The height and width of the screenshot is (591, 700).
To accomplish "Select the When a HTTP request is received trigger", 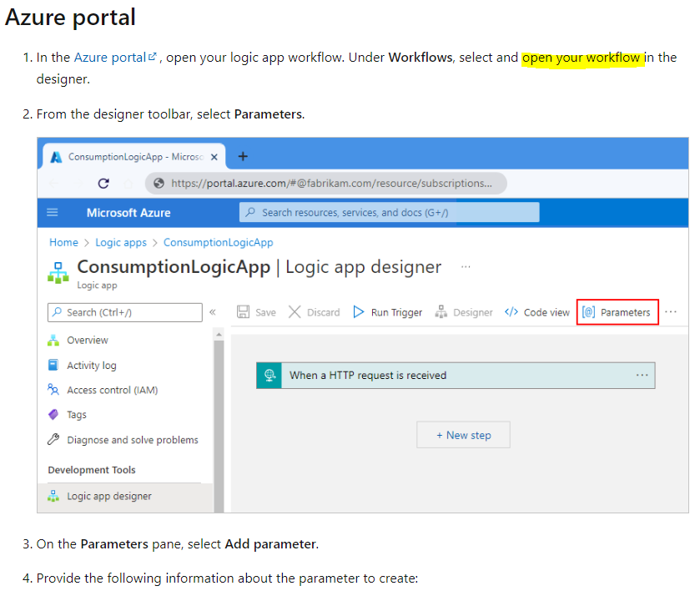I will coord(456,376).
